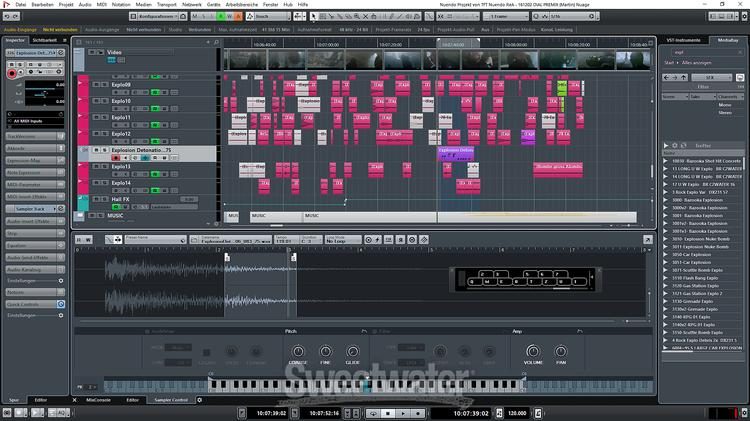This screenshot has width=750, height=421.
Task: Open the Transport menu
Action: 166,4
